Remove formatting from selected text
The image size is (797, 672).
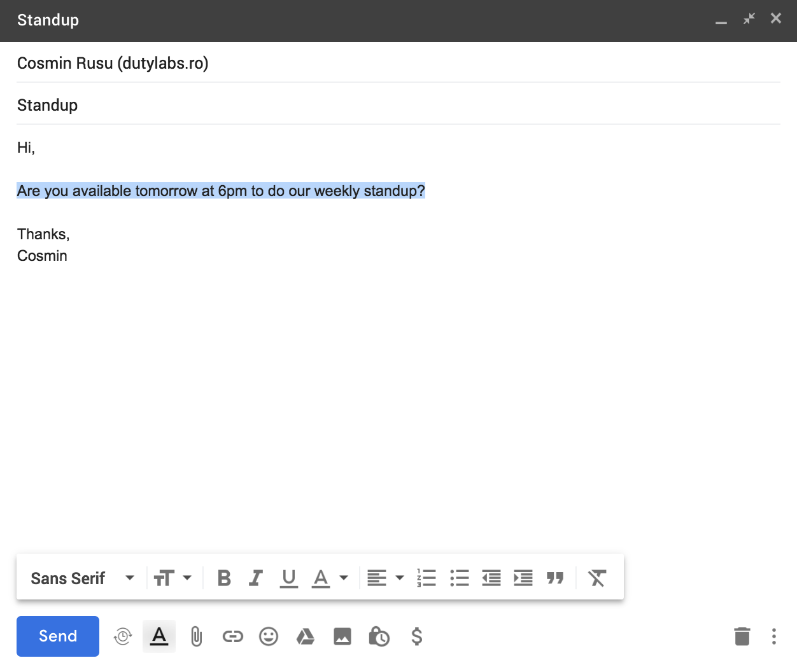tap(597, 578)
